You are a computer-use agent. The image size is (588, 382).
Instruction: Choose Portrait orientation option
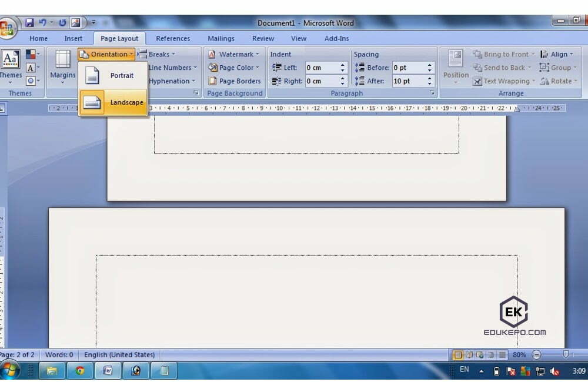tap(113, 76)
